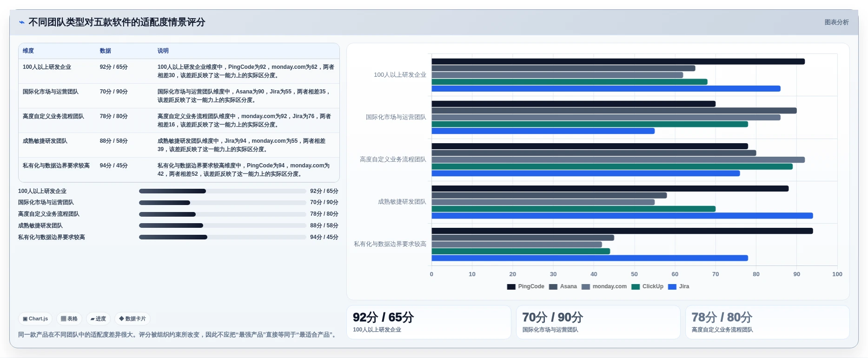Screen dimensions: 868x358
Task: Click progress bar for 高度自定义业务流程团队
Action: click(x=222, y=214)
